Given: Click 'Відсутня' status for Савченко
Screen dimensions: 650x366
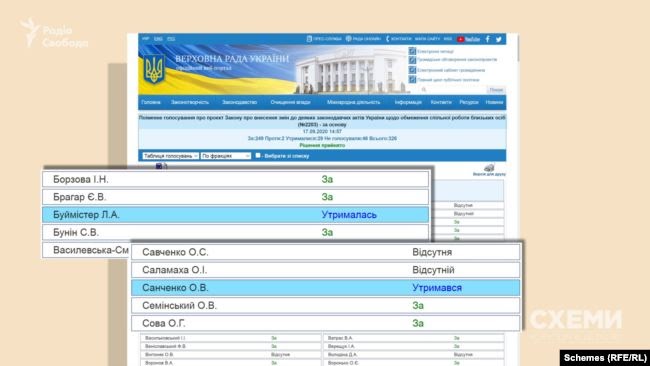Looking at the screenshot, I should (x=432, y=252).
